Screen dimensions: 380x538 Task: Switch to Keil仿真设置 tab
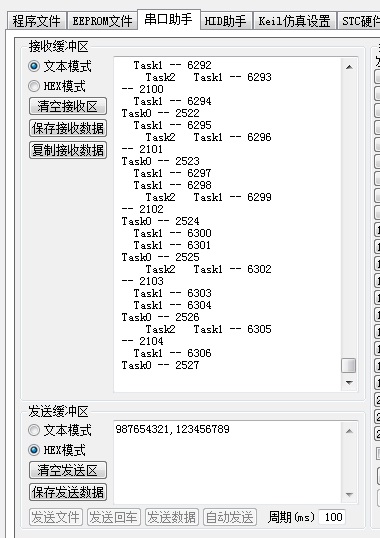click(294, 21)
